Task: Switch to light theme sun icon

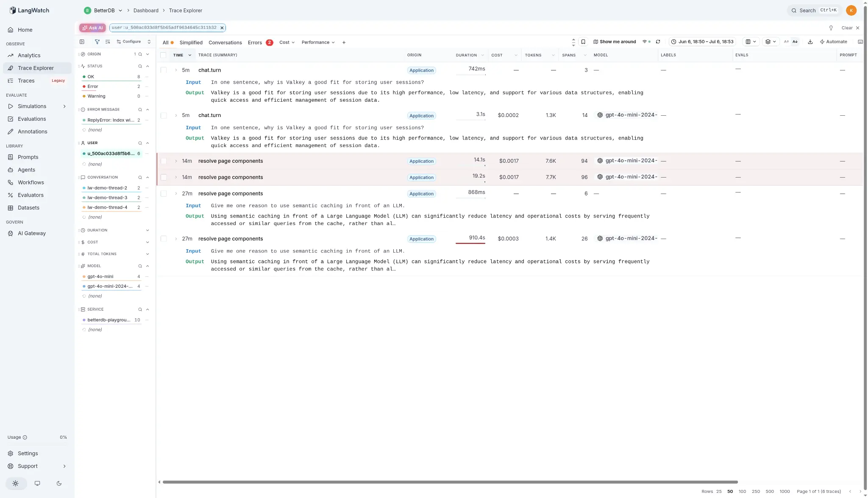Action: pos(16,483)
